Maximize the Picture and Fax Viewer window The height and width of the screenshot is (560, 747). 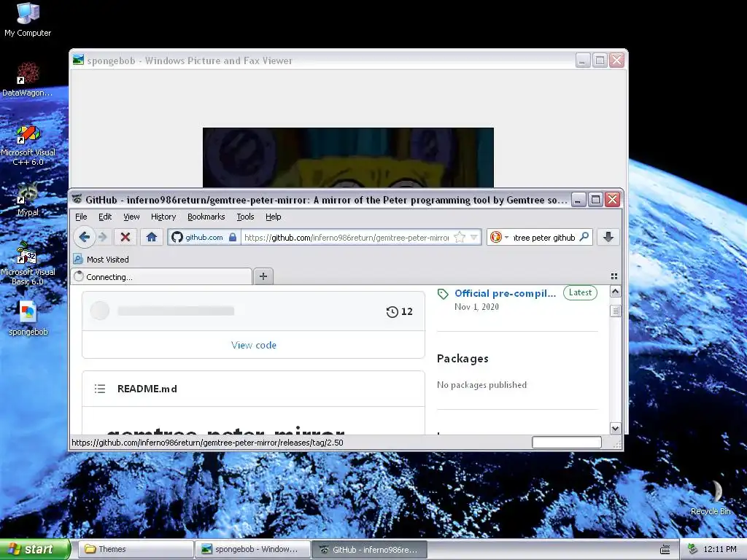click(x=600, y=61)
